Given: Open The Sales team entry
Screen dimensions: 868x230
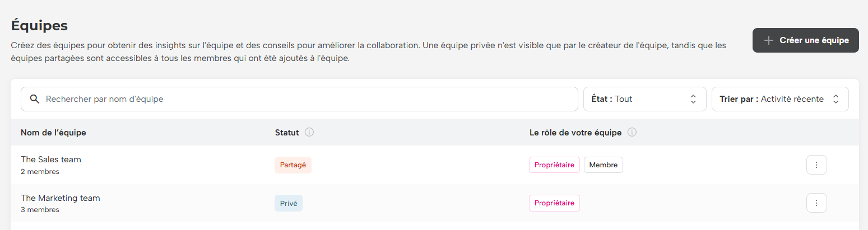Looking at the screenshot, I should pyautogui.click(x=51, y=159).
